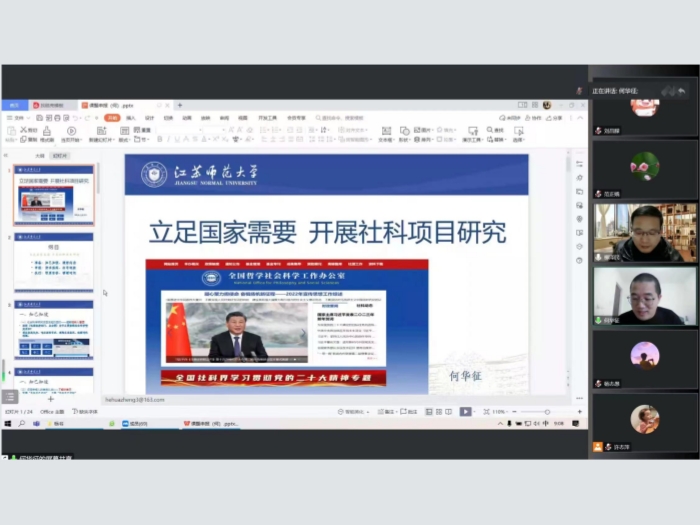Toggle the Notes pane in status bar

tap(386, 412)
